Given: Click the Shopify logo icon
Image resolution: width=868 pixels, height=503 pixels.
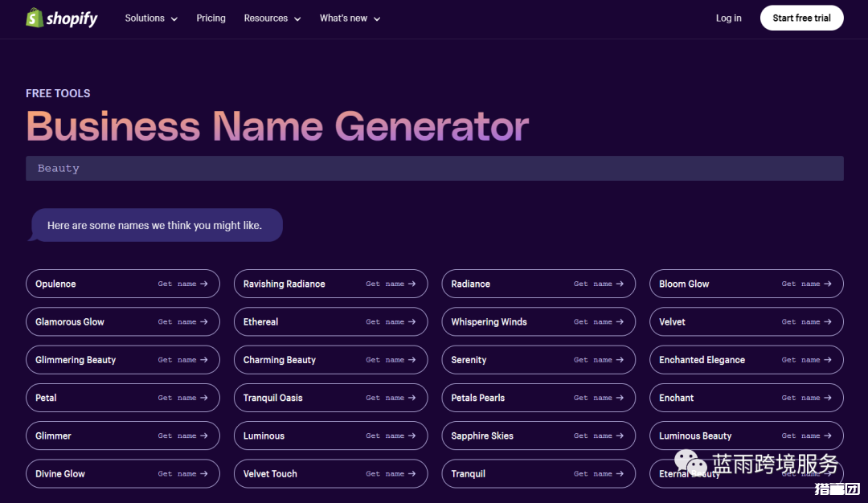Looking at the screenshot, I should pyautogui.click(x=35, y=18).
